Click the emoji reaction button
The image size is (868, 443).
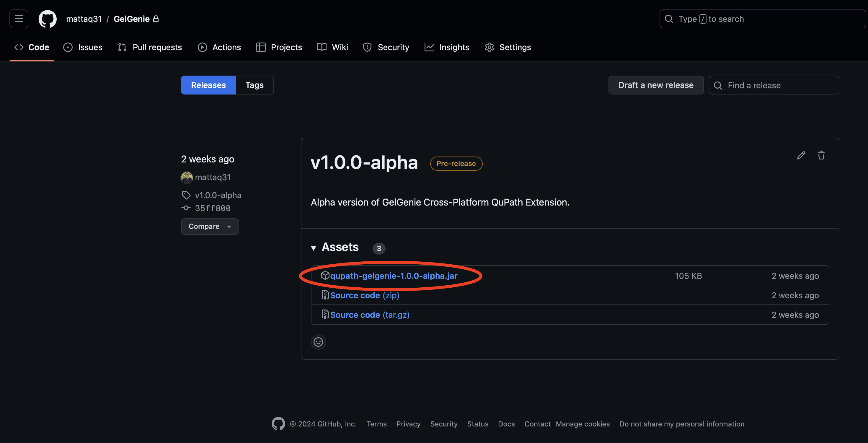[x=318, y=342]
